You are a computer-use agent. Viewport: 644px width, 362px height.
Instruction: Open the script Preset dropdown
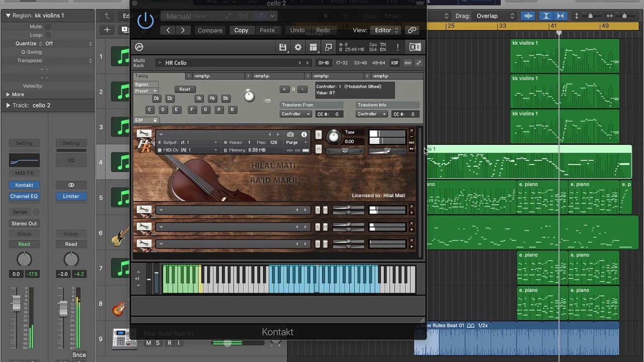point(146,91)
